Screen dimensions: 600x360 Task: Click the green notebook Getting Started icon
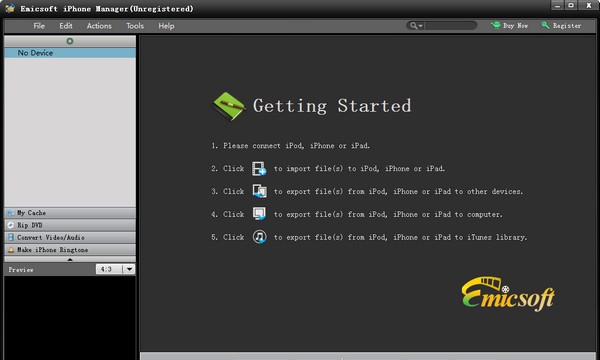(x=229, y=106)
